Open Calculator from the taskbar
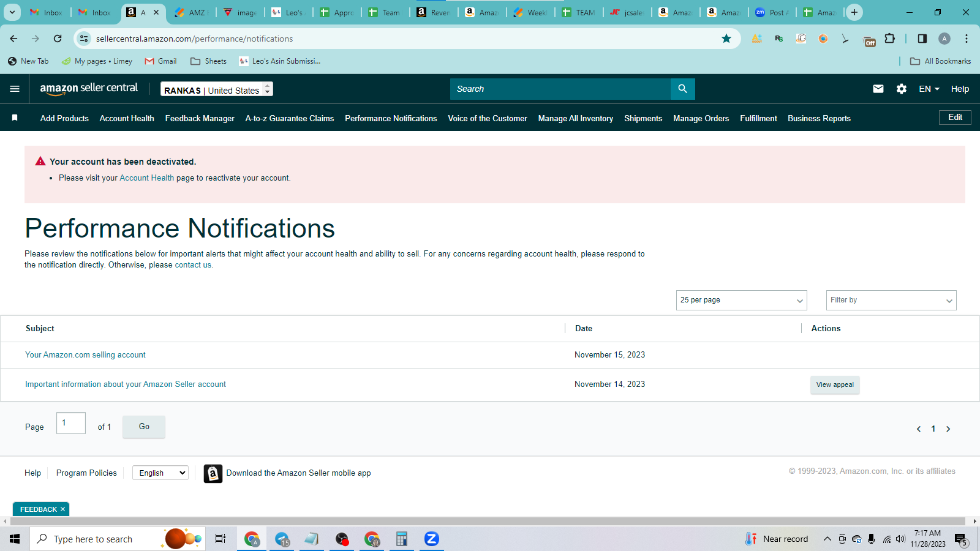980x551 pixels. pos(402,539)
